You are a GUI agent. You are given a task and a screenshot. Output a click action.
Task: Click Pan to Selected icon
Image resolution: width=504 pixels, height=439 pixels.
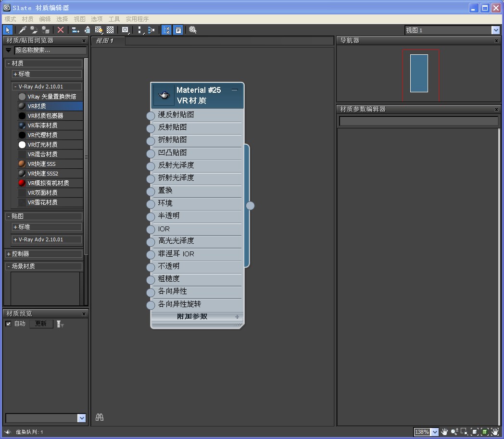pyautogui.click(x=495, y=432)
